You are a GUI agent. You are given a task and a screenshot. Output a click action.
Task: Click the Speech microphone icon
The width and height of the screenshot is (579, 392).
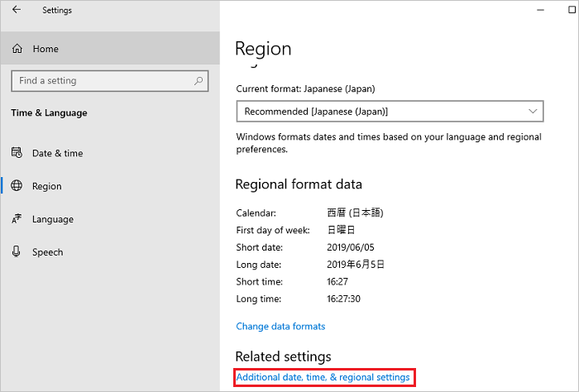[x=17, y=251]
